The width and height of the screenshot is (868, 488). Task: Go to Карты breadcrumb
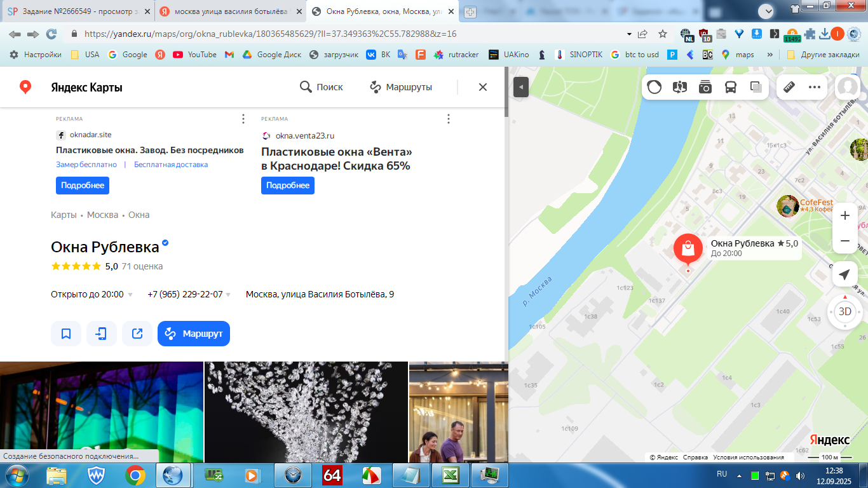(64, 215)
